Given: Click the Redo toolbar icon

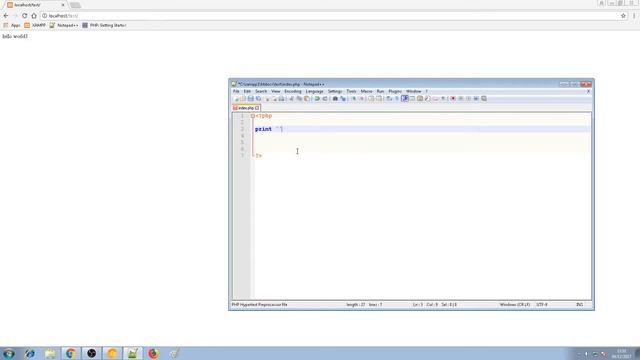Looking at the screenshot, I should [x=325, y=98].
